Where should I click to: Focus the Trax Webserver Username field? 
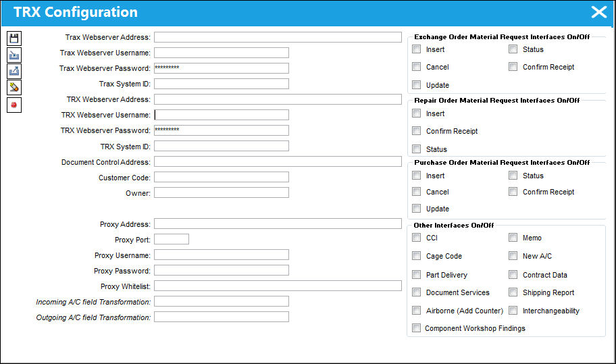pyautogui.click(x=222, y=53)
